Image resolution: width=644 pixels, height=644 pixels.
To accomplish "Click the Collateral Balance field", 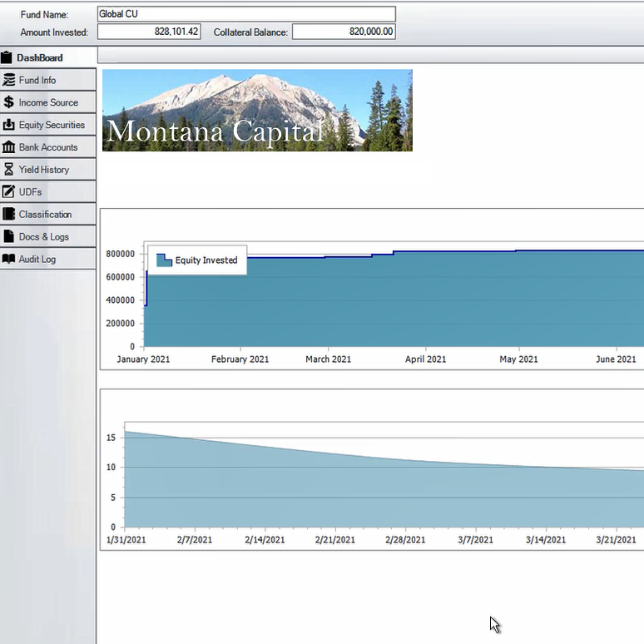I will pos(344,32).
